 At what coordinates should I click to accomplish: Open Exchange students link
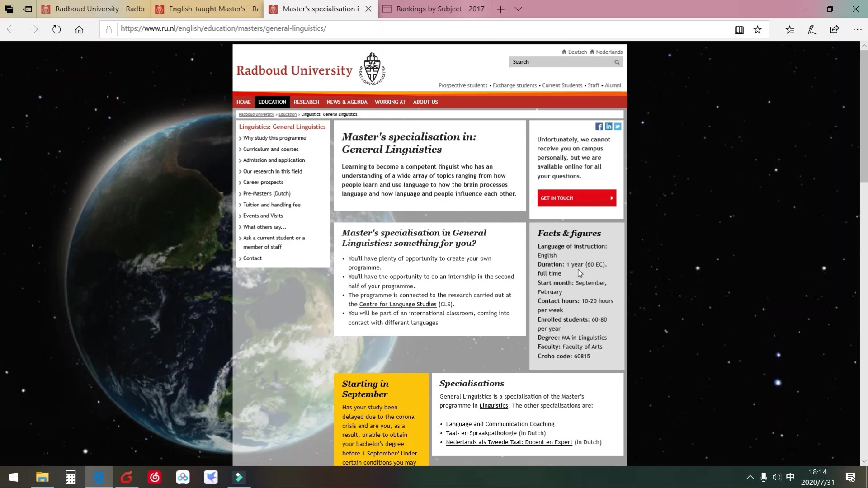[x=514, y=85]
